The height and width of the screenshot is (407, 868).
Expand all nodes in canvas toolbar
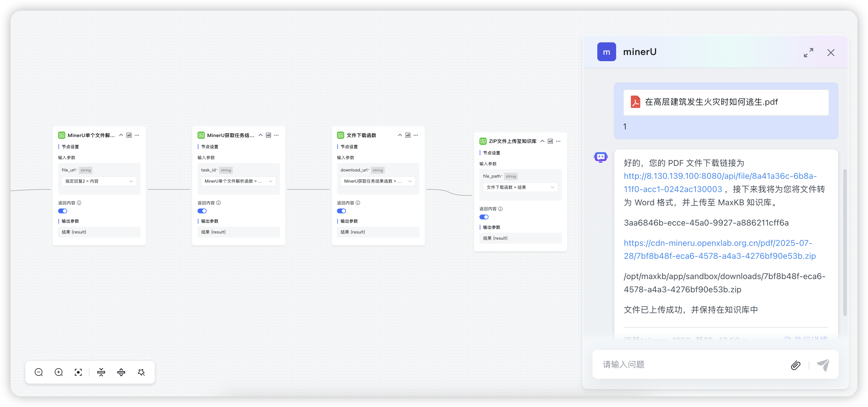(x=121, y=372)
